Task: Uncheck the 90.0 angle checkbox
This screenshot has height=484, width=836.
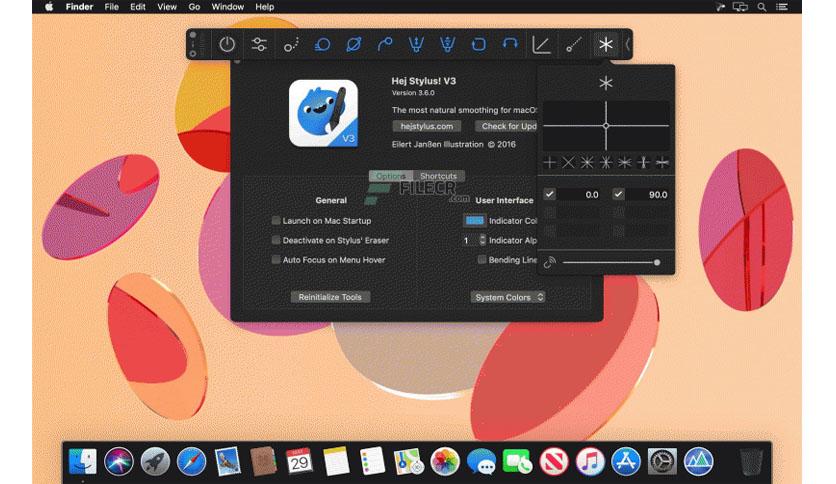Action: pyautogui.click(x=618, y=194)
